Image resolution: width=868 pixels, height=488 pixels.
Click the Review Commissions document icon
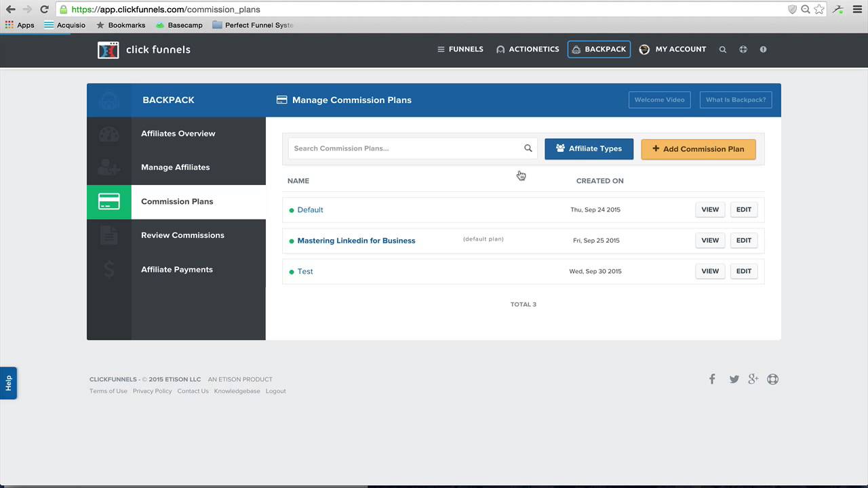109,235
